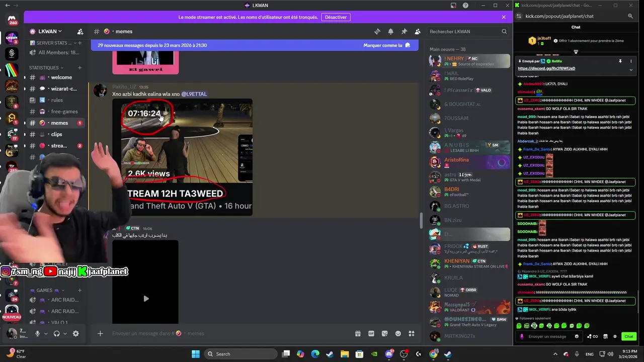Focus the Kick Envoyer un message field
The height and width of the screenshot is (362, 644).
tap(548, 336)
